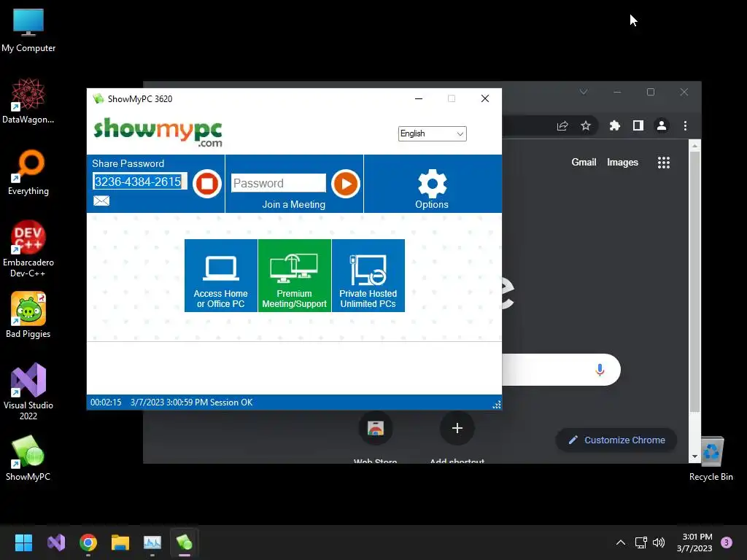
Task: Click ShowMyPC taskbar icon
Action: pyautogui.click(x=185, y=542)
